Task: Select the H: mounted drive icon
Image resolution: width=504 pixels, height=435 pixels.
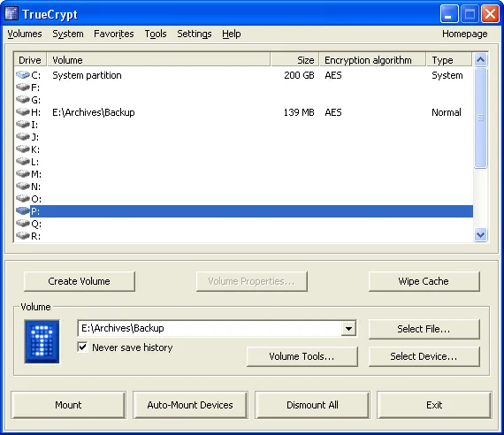Action: (23, 112)
